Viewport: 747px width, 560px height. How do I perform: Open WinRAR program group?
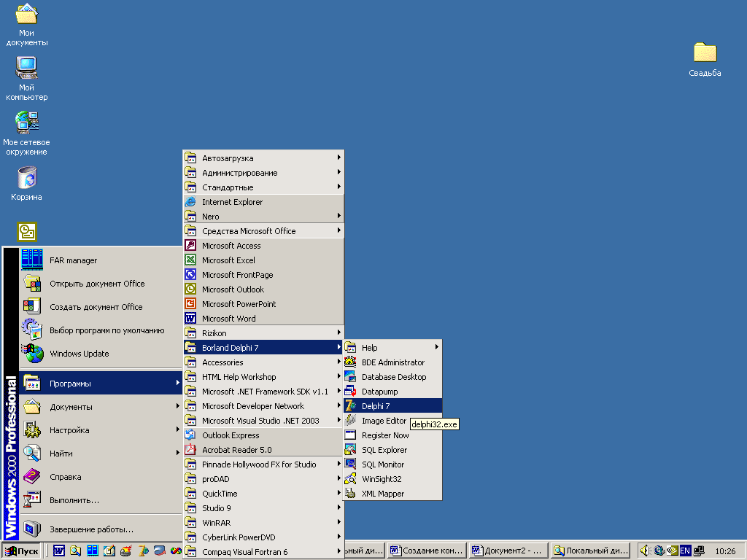coord(263,523)
